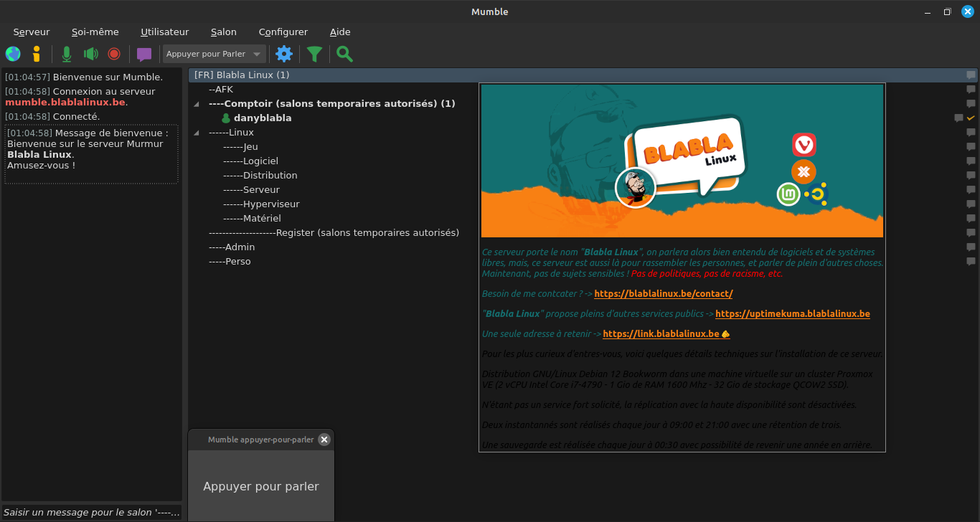Open search with the green magnifier icon
980x522 pixels.
click(344, 54)
